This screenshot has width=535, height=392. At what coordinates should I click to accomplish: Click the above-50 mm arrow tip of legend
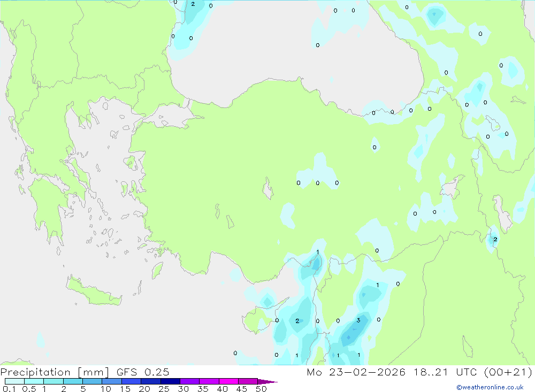(267, 381)
